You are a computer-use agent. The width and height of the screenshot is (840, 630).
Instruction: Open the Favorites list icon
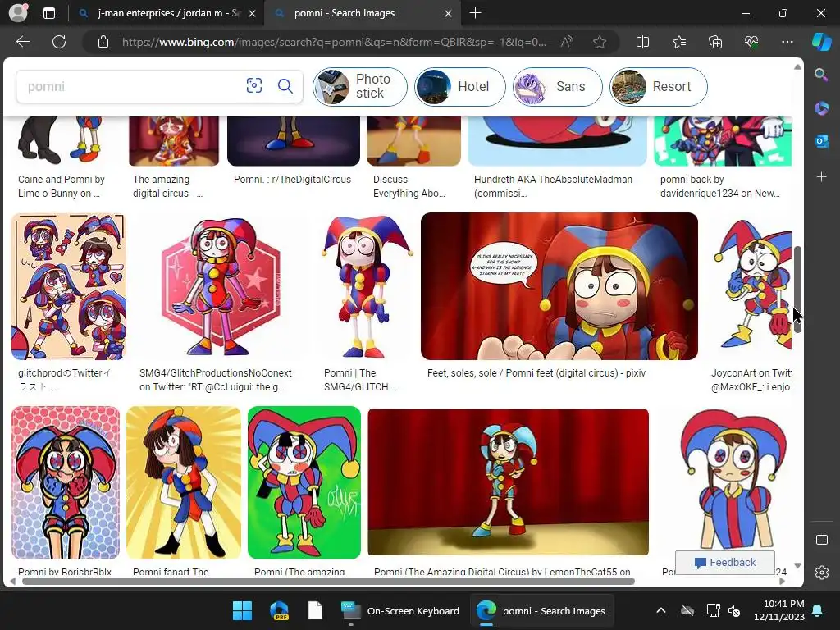pos(678,42)
